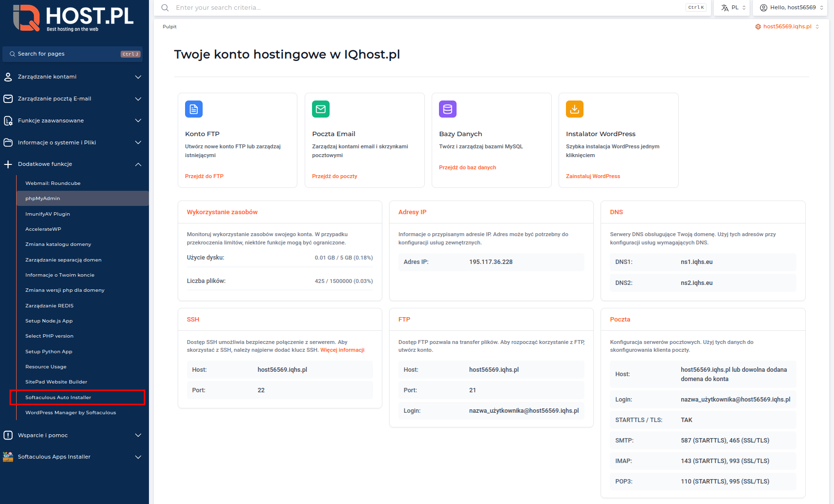The width and height of the screenshot is (834, 504).
Task: Follow the Przejdź do FTP link
Action: click(204, 176)
